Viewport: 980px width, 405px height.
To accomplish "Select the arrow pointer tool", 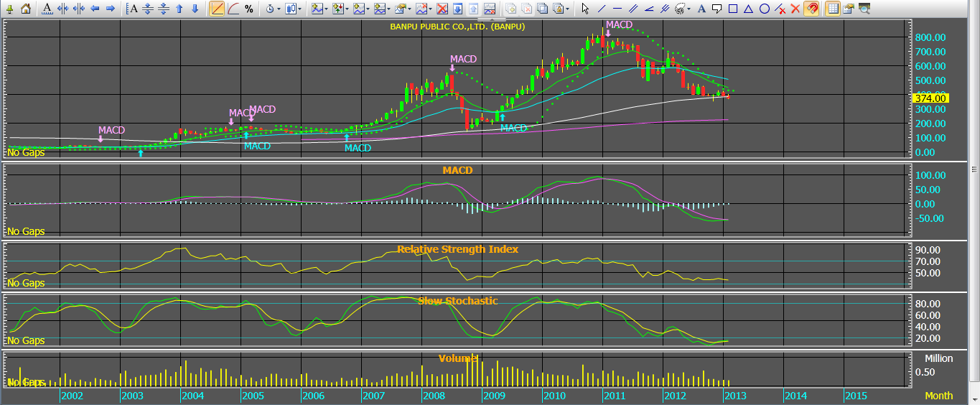I will tap(585, 9).
